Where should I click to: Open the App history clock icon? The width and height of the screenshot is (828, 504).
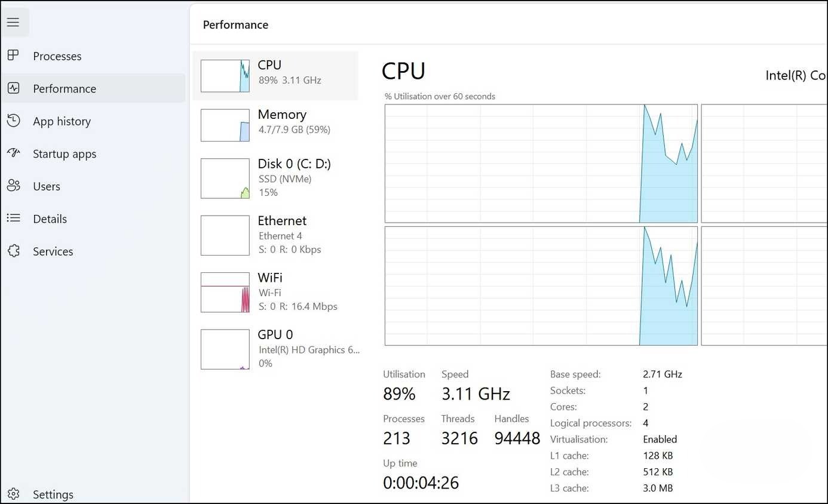point(13,121)
